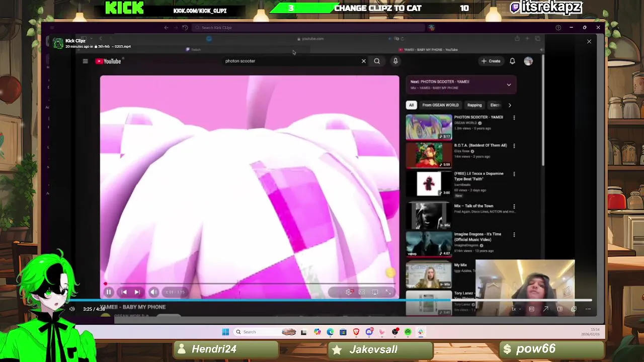Clear the YouTube search query

(x=363, y=61)
